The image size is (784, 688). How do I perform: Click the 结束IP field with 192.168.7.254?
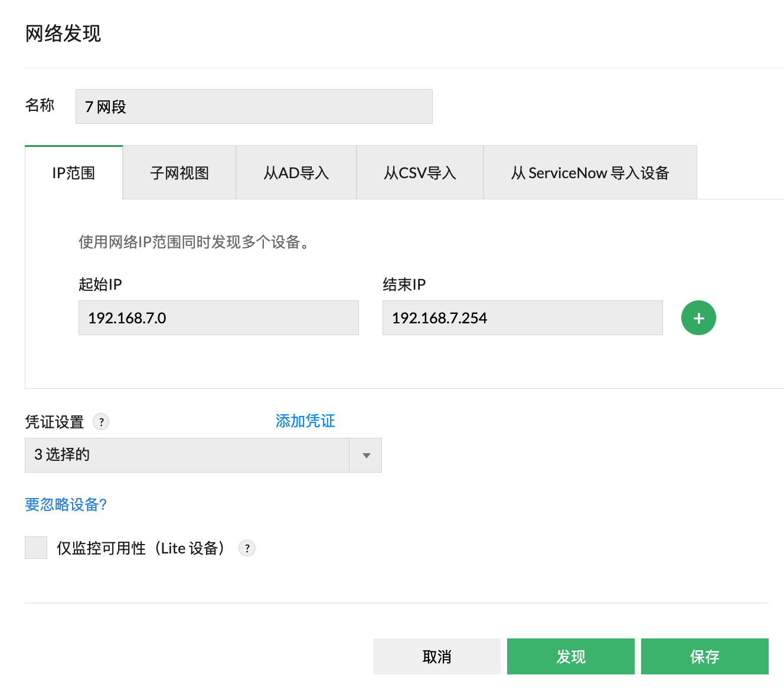[x=522, y=317]
